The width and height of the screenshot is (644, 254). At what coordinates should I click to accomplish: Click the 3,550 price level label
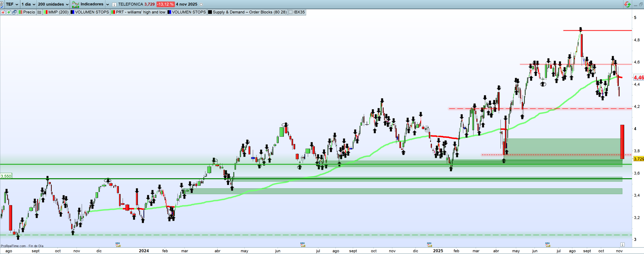(6, 176)
